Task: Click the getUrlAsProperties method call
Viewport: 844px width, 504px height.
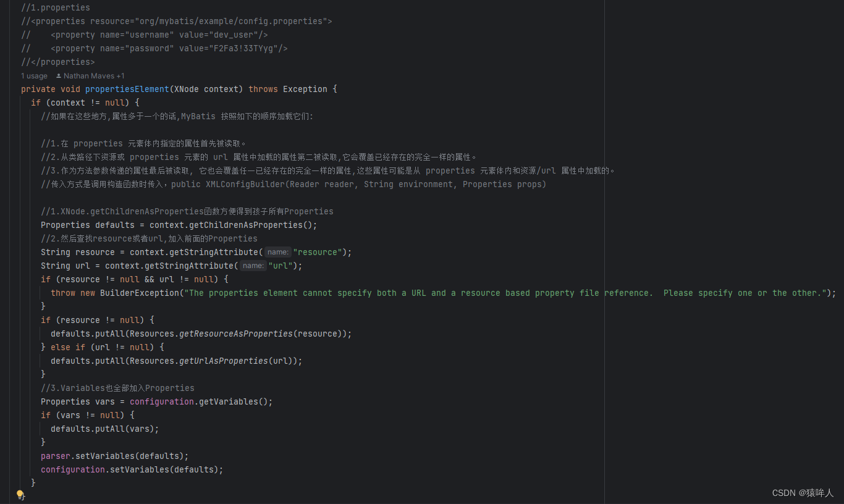Action: [x=224, y=361]
